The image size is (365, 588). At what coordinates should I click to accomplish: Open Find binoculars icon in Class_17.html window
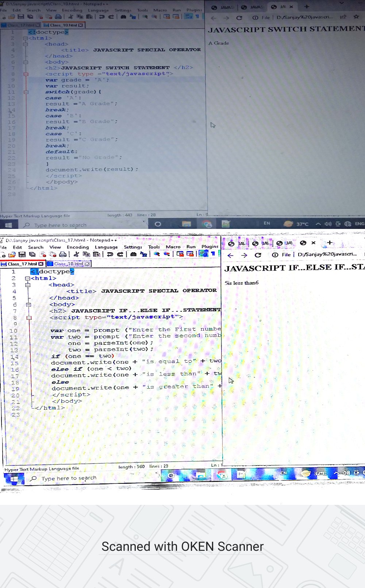click(134, 254)
